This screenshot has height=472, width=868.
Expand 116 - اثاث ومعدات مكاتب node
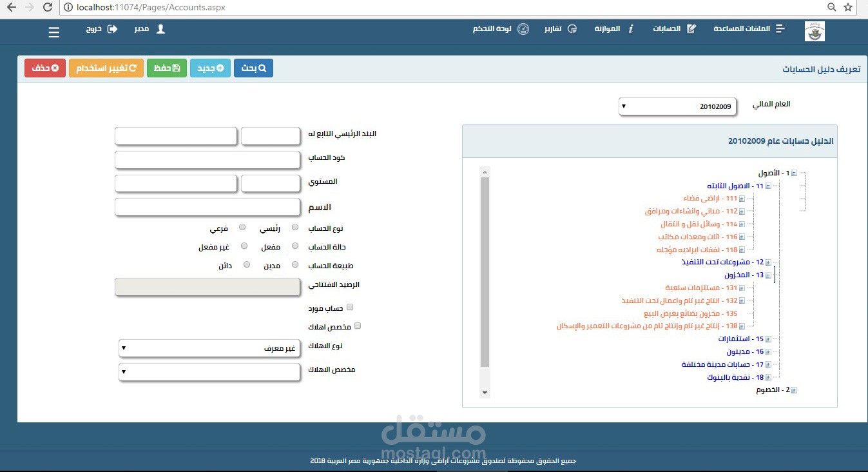742,237
